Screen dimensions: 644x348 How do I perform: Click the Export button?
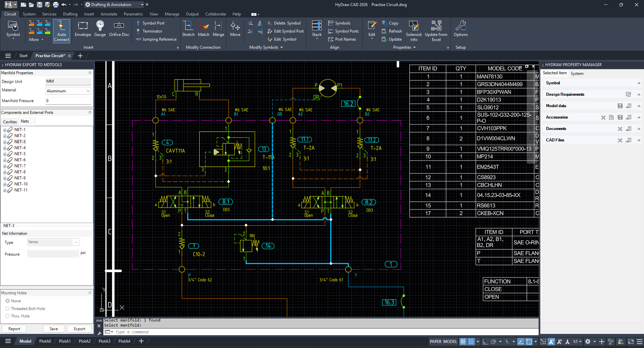point(79,329)
